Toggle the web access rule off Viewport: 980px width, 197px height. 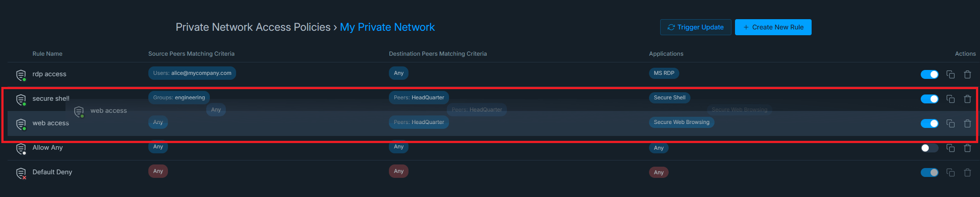[x=929, y=123]
